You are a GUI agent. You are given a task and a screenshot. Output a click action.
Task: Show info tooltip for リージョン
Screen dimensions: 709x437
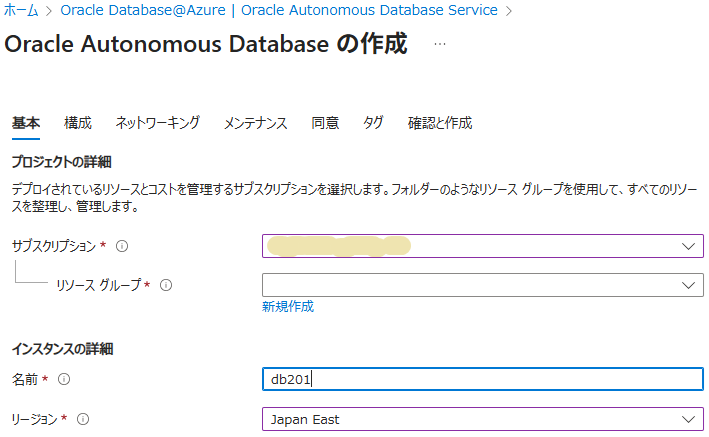[83, 419]
